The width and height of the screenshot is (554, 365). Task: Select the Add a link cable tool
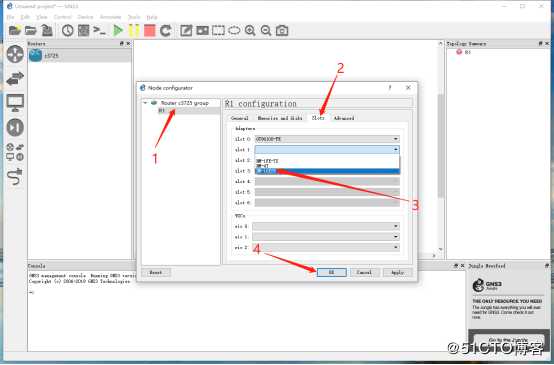pos(15,177)
